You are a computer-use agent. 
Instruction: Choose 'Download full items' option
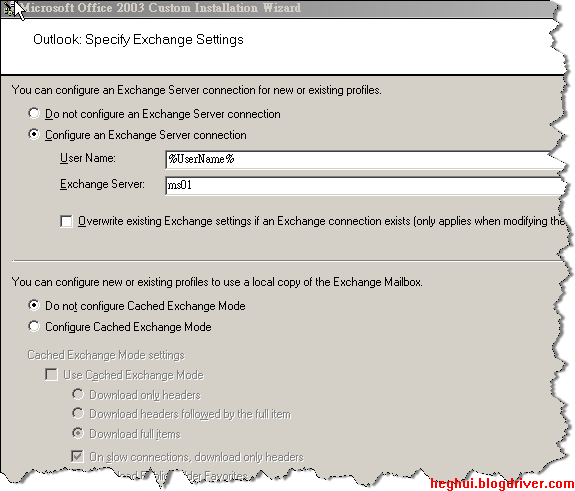pos(78,433)
